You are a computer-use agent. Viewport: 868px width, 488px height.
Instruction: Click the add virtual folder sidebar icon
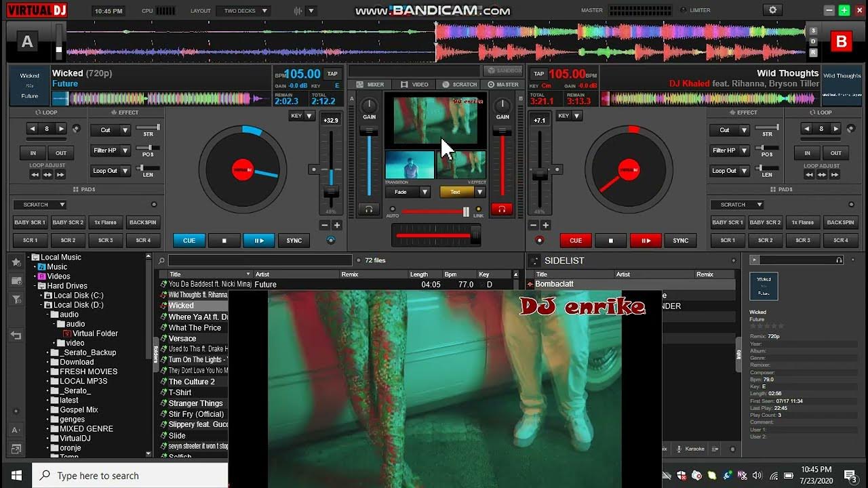16,281
